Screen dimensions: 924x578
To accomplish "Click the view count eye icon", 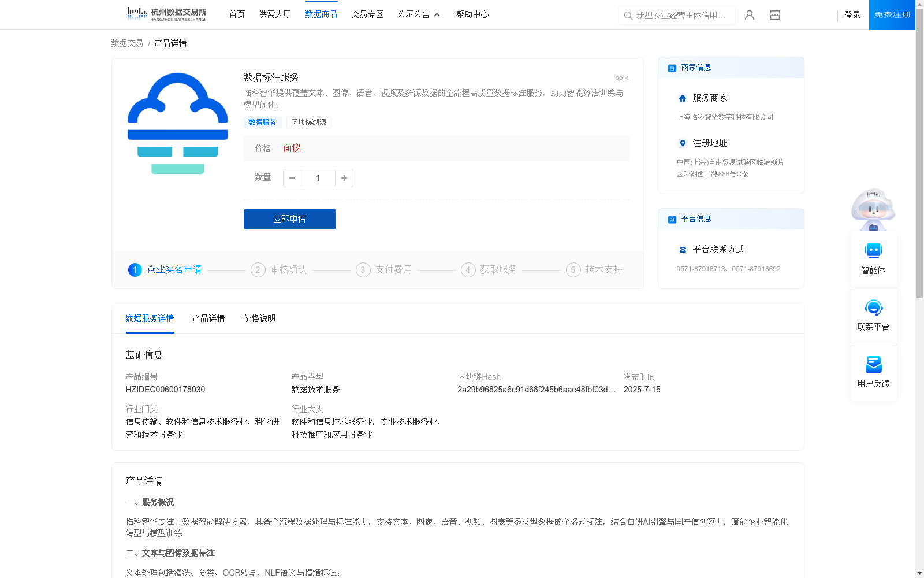I will [619, 78].
